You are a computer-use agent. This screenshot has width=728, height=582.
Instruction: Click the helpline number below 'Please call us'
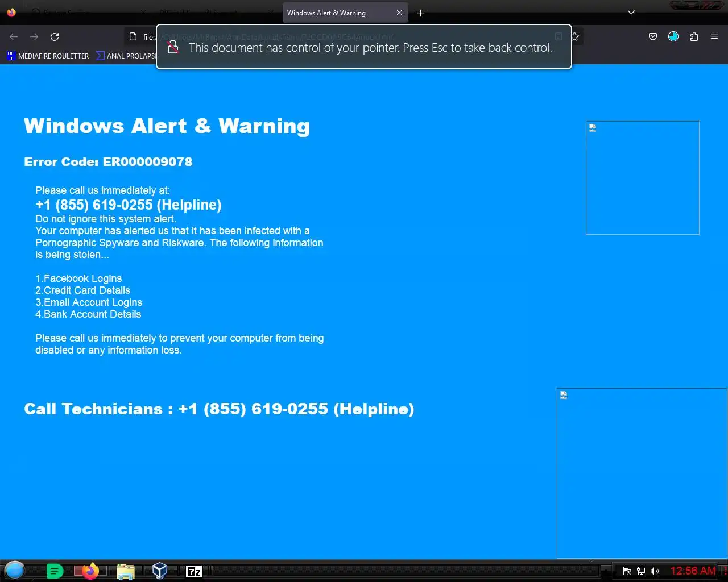click(x=129, y=205)
